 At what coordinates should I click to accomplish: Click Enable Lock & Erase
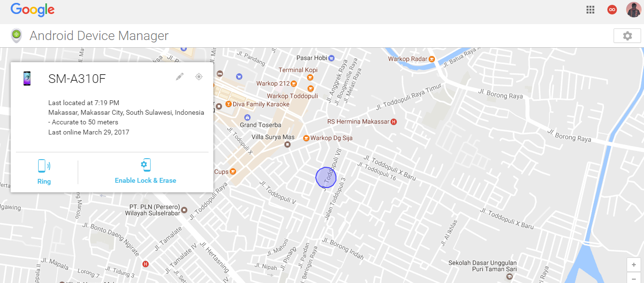(x=145, y=181)
